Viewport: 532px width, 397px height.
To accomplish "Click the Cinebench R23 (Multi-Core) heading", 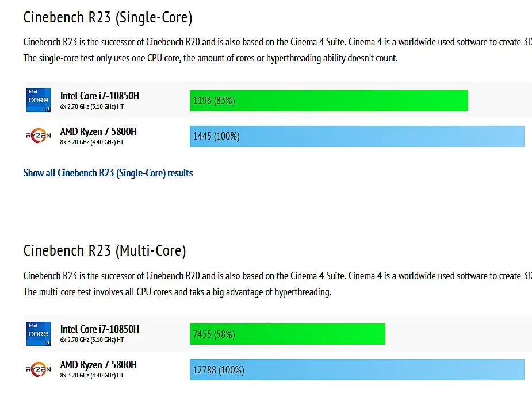I will point(105,251).
